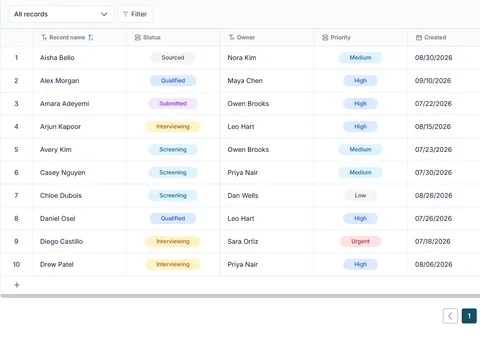Open the Qualified status for Alex Morgan
Screen dimensions: 480x360
click(x=173, y=81)
